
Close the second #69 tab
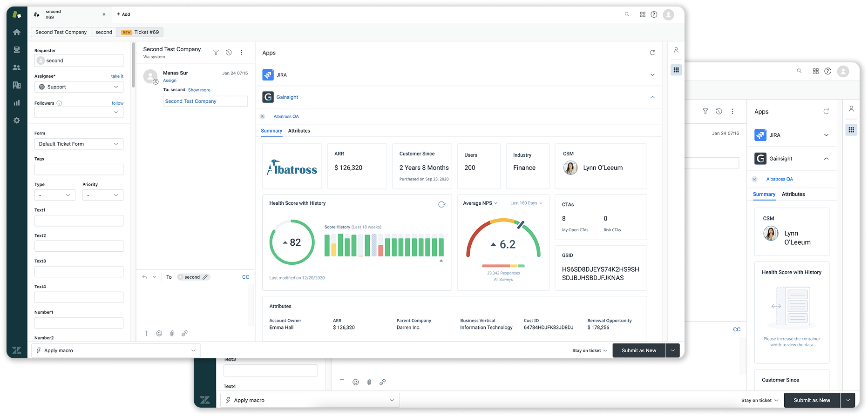104,14
